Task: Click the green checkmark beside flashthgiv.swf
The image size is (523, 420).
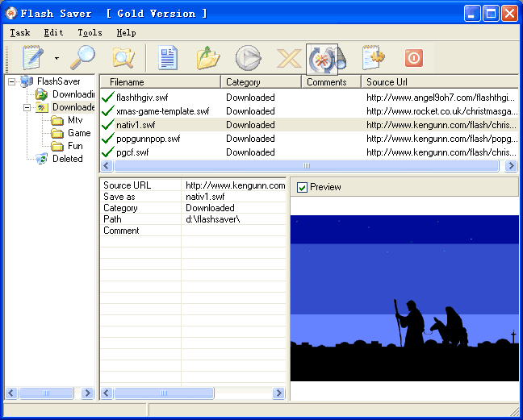Action: (x=108, y=97)
